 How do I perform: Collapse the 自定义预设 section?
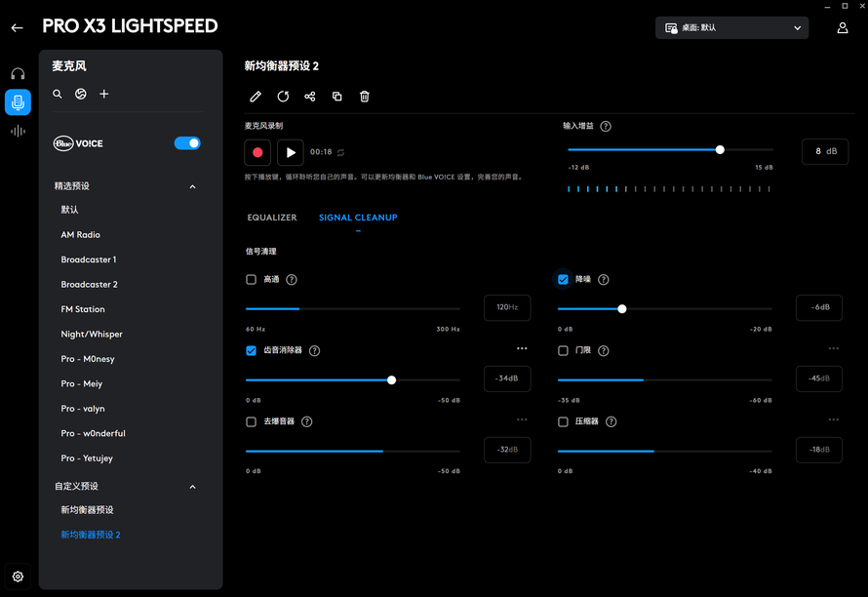(193, 487)
